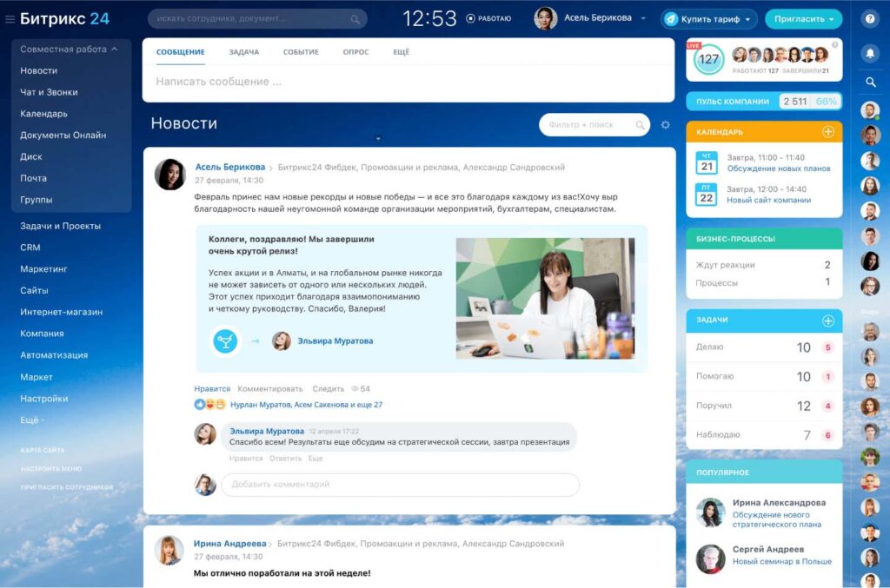
Task: Expand the arrow below Новости heading
Action: (378, 139)
